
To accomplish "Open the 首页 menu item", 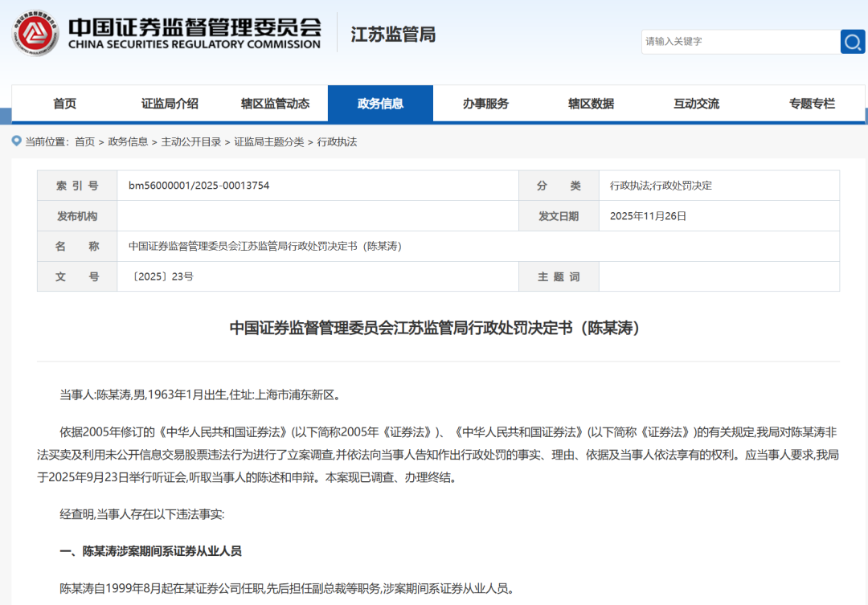I will coord(64,103).
